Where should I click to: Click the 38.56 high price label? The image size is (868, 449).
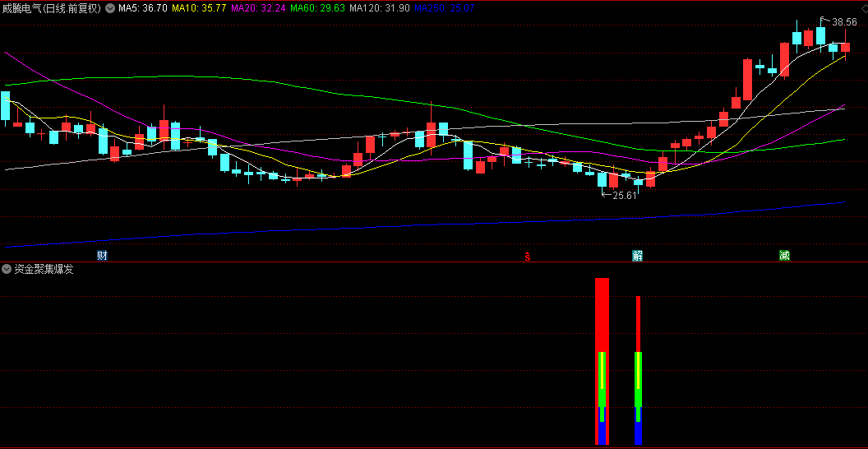click(844, 22)
